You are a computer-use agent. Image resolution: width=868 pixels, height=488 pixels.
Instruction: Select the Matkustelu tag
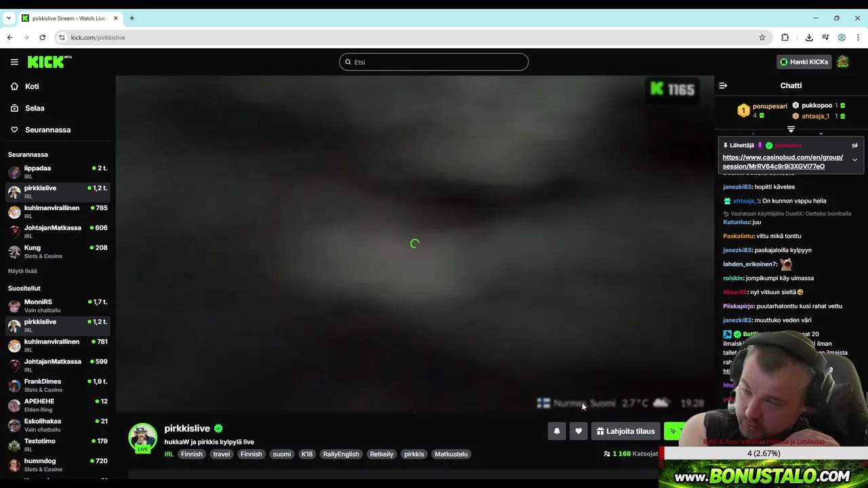click(x=451, y=454)
